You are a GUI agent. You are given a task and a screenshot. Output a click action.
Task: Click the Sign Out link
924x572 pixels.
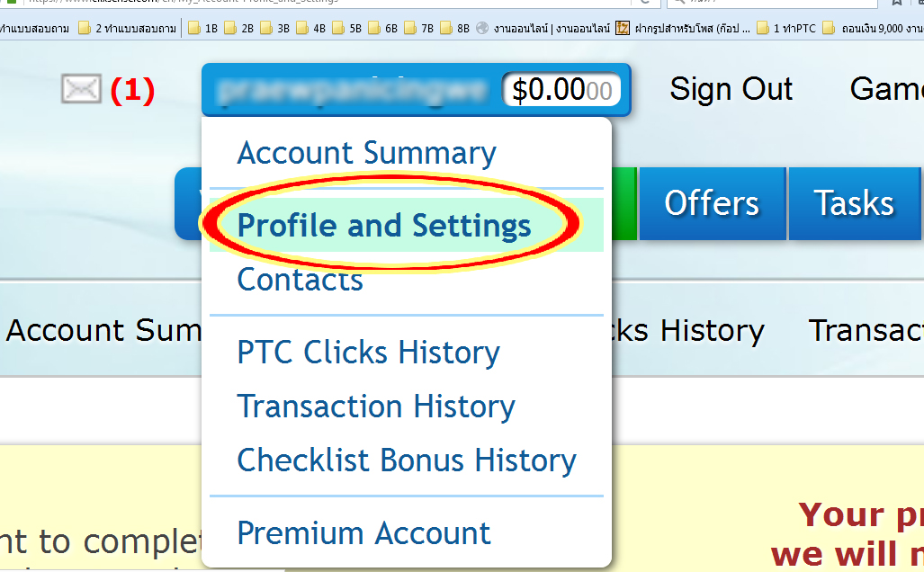tap(731, 89)
